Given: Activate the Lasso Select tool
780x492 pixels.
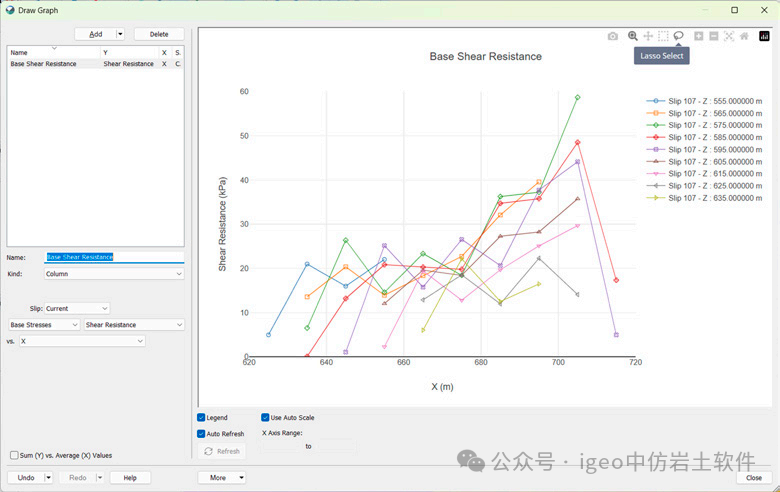Looking at the screenshot, I should pos(678,36).
